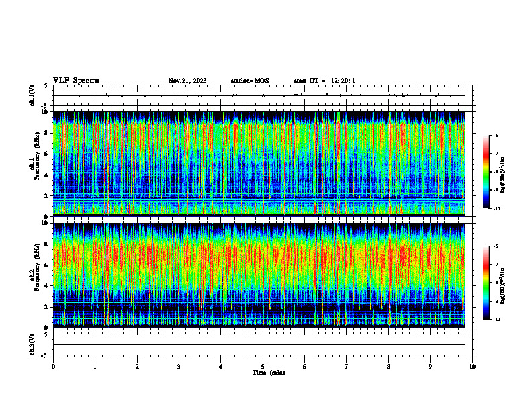This screenshot has height=411, width=532.
Task: Click the ch.2 spectrogram panel
Action: (259, 275)
